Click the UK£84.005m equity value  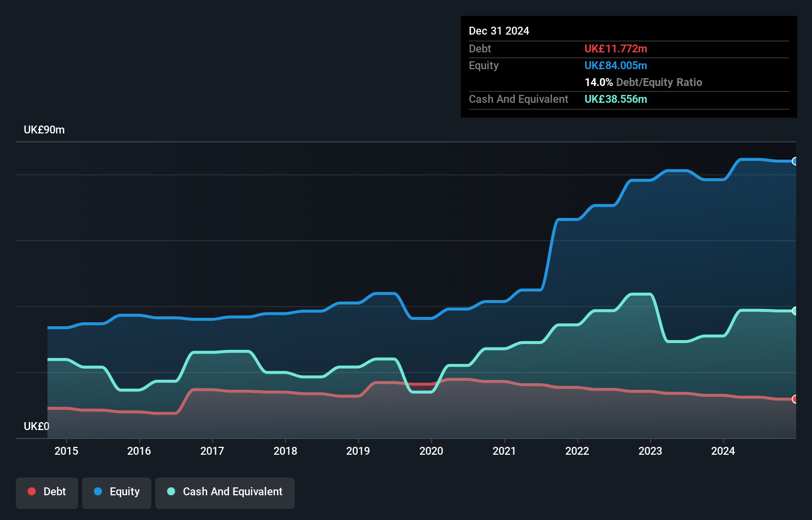click(x=616, y=65)
